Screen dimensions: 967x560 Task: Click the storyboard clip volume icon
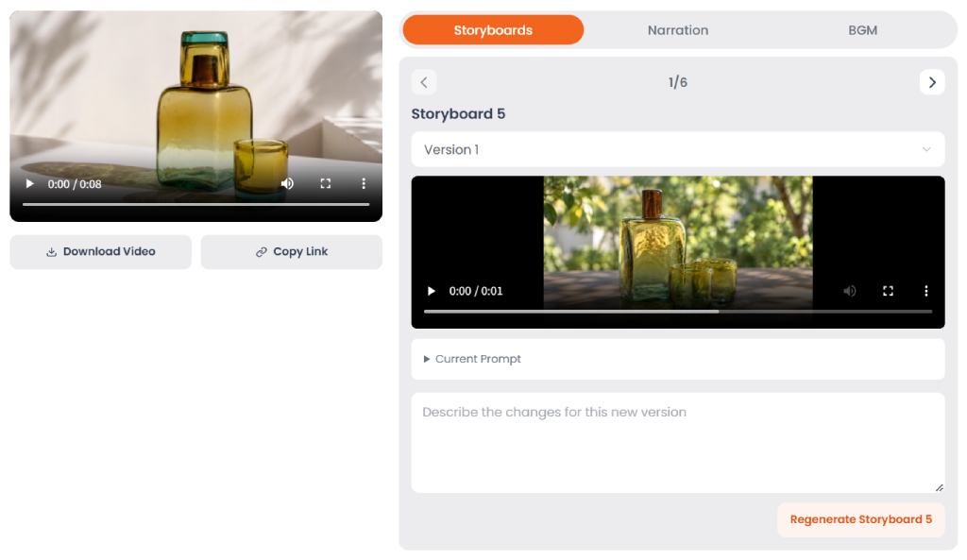click(850, 291)
